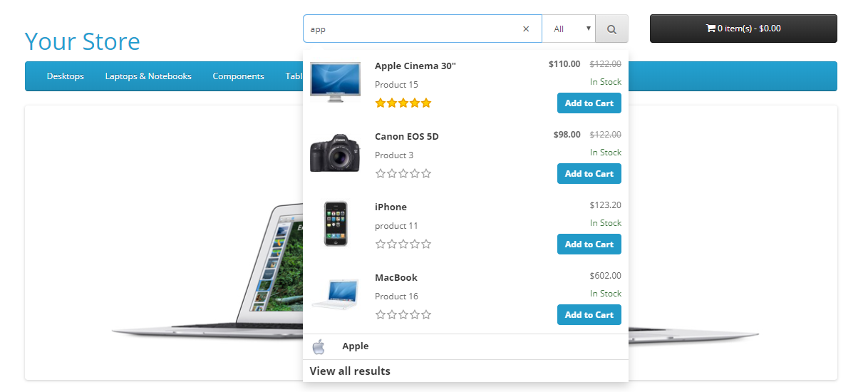Screen dimensions: 868x392
Task: Click the Apple Cinema 30" product thumbnail
Action: pyautogui.click(x=335, y=82)
